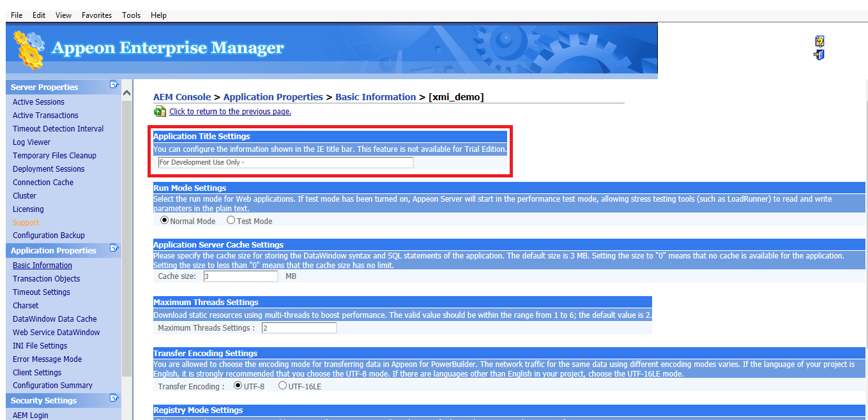Click the application title text field
This screenshot has width=868, height=420.
pos(286,163)
